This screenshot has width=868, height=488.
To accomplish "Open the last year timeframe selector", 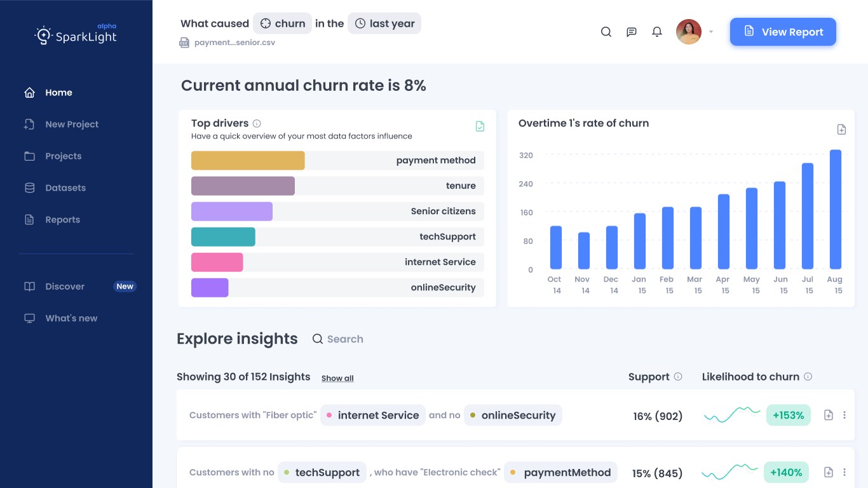I will click(x=384, y=24).
